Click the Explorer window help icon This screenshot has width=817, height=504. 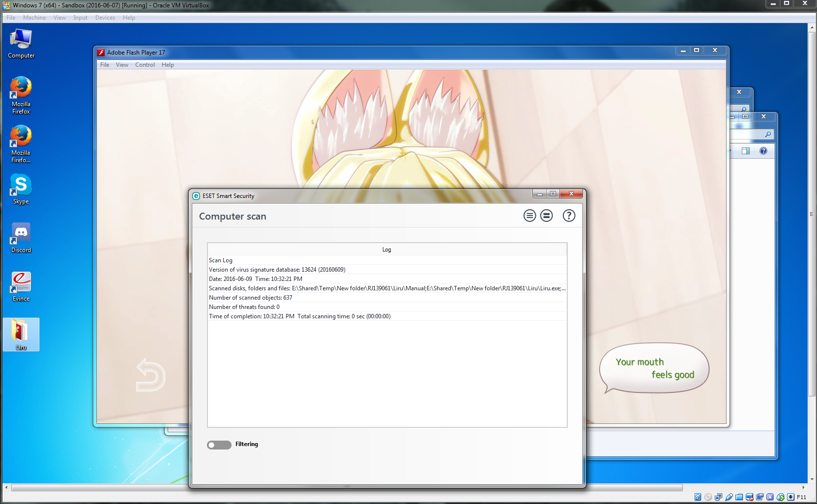coord(763,151)
